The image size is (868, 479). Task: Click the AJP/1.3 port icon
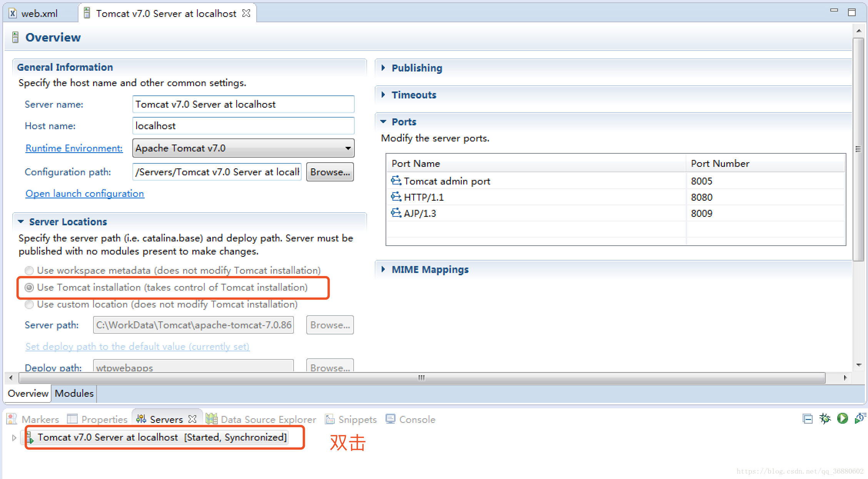click(x=396, y=213)
